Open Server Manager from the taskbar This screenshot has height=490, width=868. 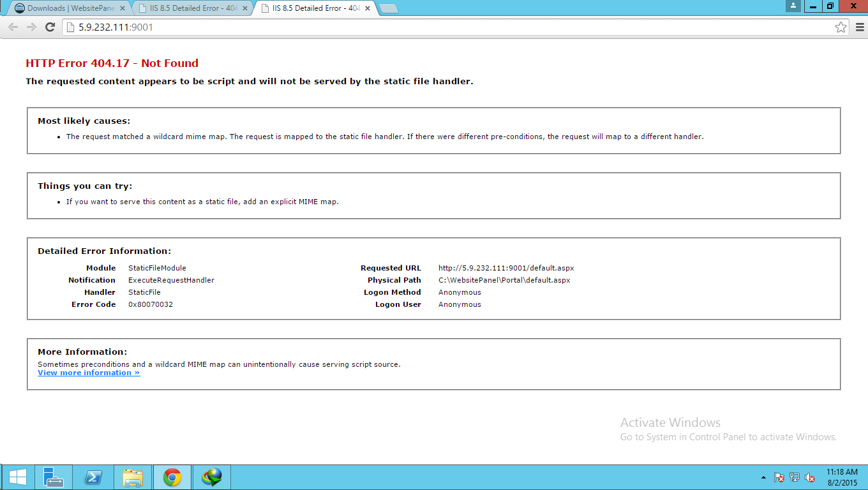click(54, 477)
